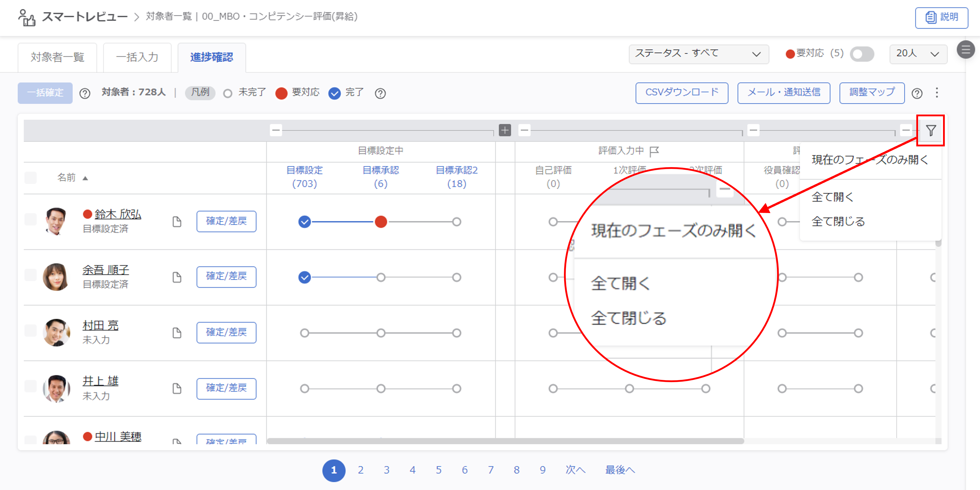Switch to the 一括入力 tab
The width and height of the screenshot is (980, 490).
point(137,57)
